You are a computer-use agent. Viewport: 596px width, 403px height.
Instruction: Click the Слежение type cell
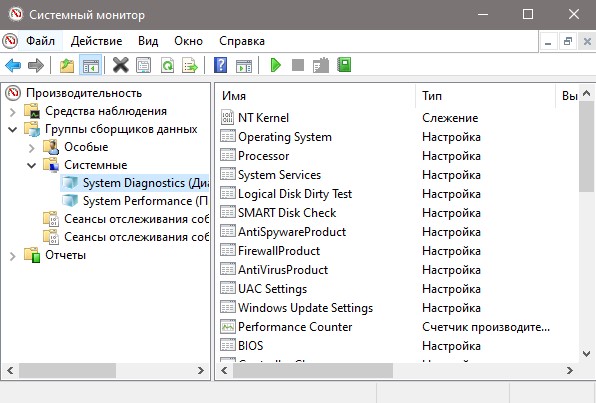pyautogui.click(x=450, y=118)
